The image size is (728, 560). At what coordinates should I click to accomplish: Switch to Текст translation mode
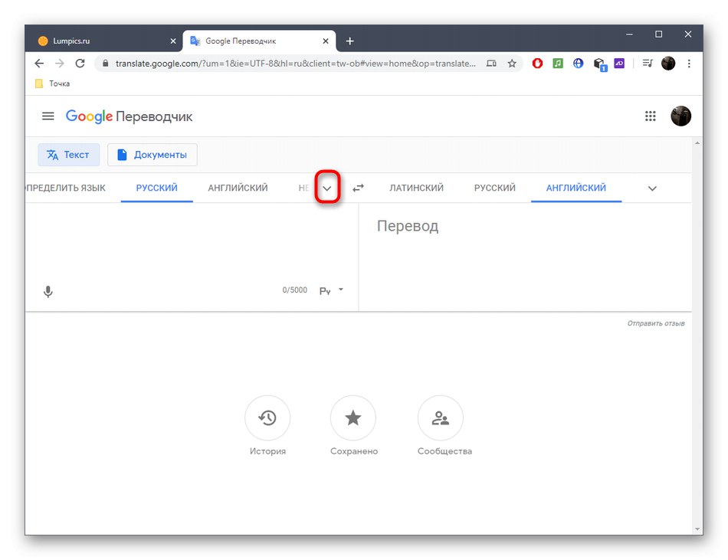[x=68, y=155]
